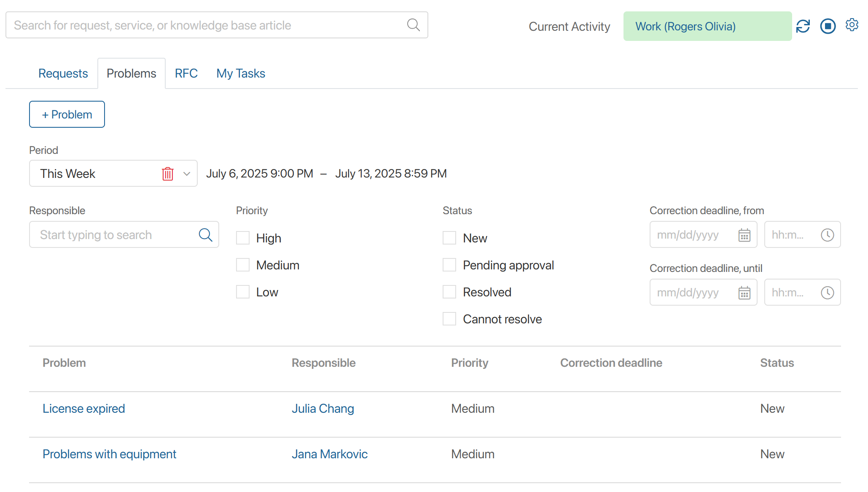The height and width of the screenshot is (492, 868).
Task: Open the Work (Rogers Olivia) activity selector
Action: coord(707,26)
